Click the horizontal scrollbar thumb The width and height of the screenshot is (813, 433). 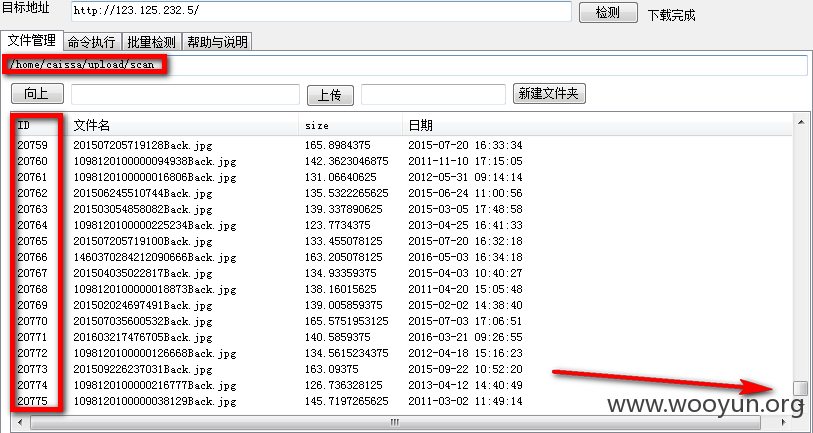pos(395,422)
